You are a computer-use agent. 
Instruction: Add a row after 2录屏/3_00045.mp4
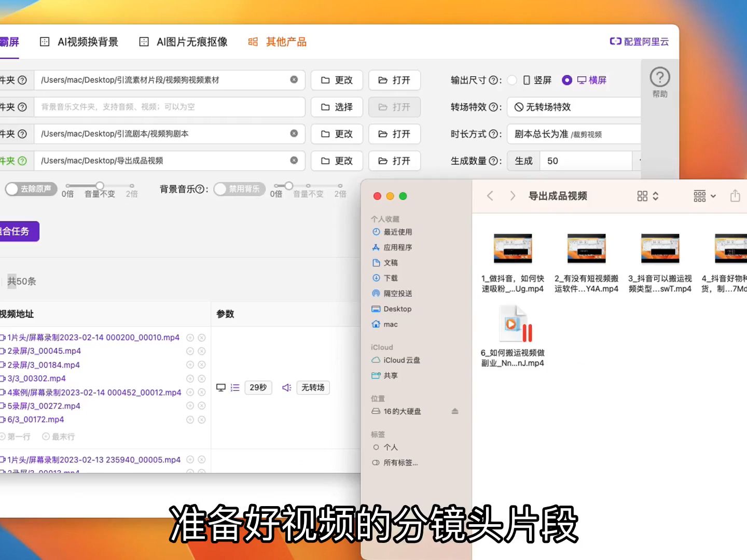190,351
